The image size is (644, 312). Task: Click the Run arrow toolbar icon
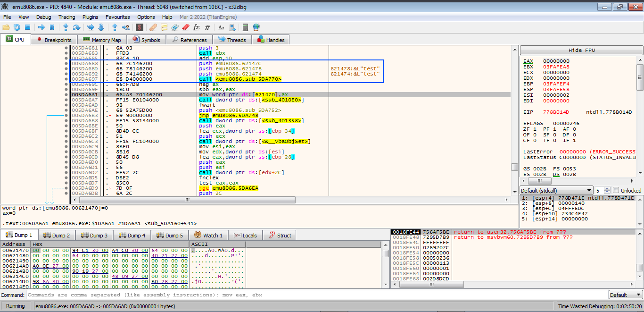(x=41, y=27)
